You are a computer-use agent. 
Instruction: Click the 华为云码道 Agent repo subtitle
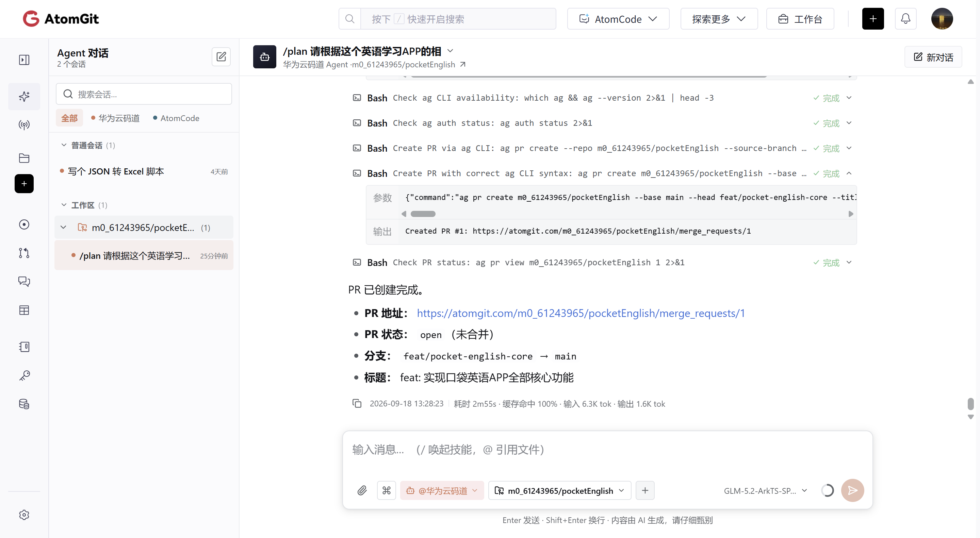369,64
